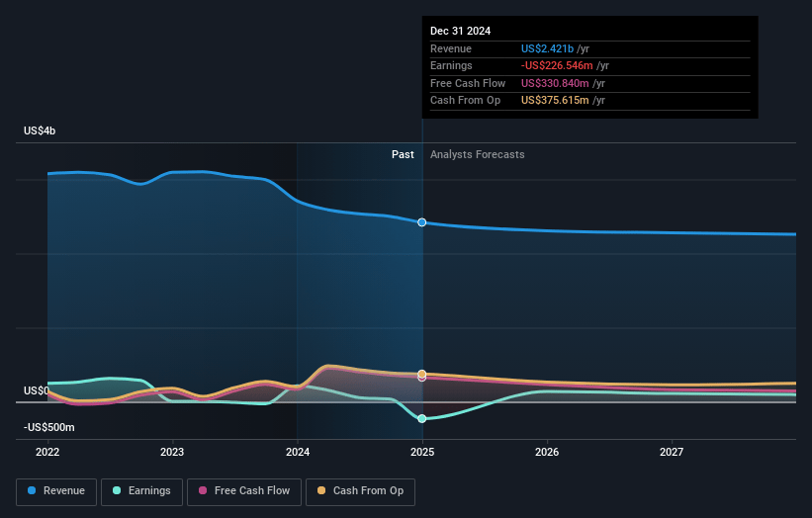
Task: Click the 2025 x-axis label
Action: click(x=422, y=453)
